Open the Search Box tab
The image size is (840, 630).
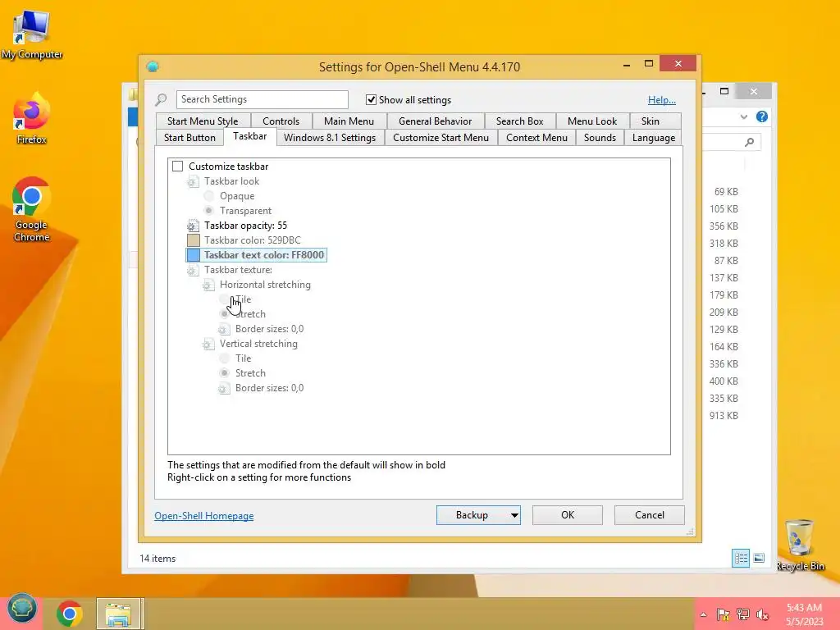pyautogui.click(x=519, y=121)
